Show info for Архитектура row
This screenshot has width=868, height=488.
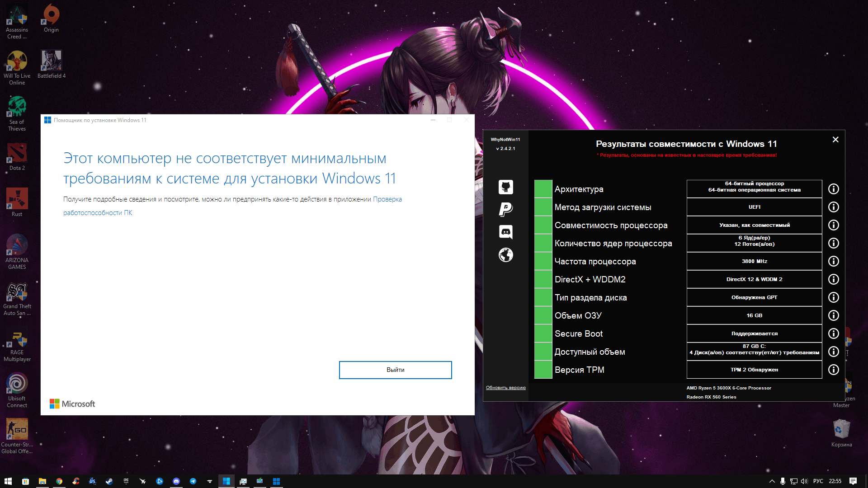point(833,189)
